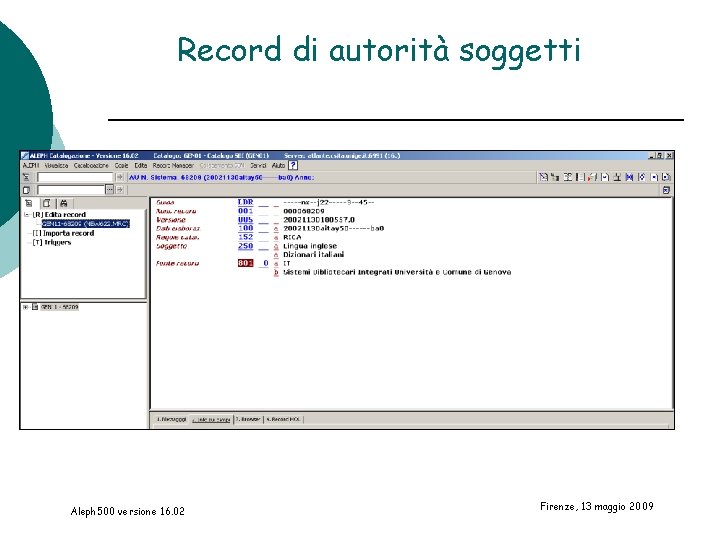Switch to the 3. Browser tab

click(x=248, y=419)
